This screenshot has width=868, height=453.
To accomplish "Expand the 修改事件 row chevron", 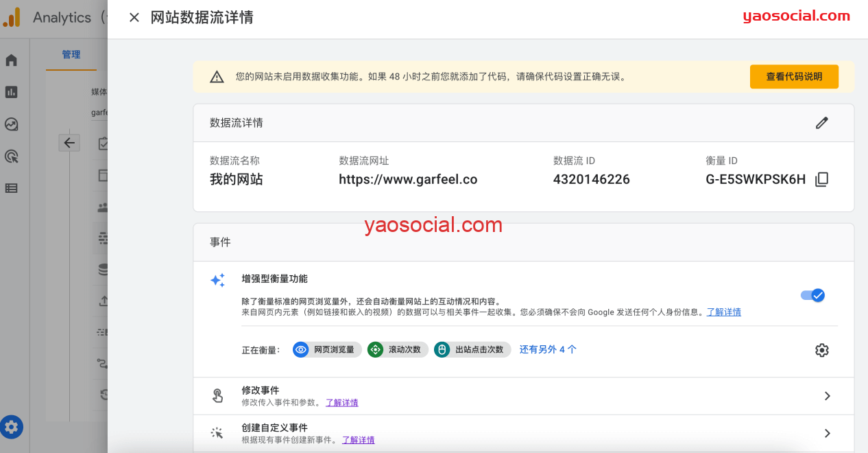I will point(827,396).
